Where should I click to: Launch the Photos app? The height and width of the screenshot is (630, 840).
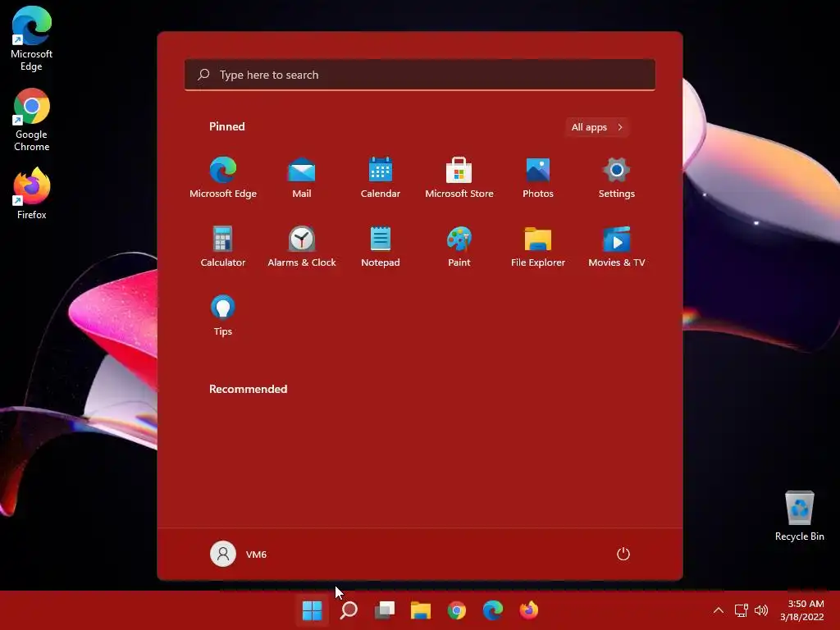538,178
